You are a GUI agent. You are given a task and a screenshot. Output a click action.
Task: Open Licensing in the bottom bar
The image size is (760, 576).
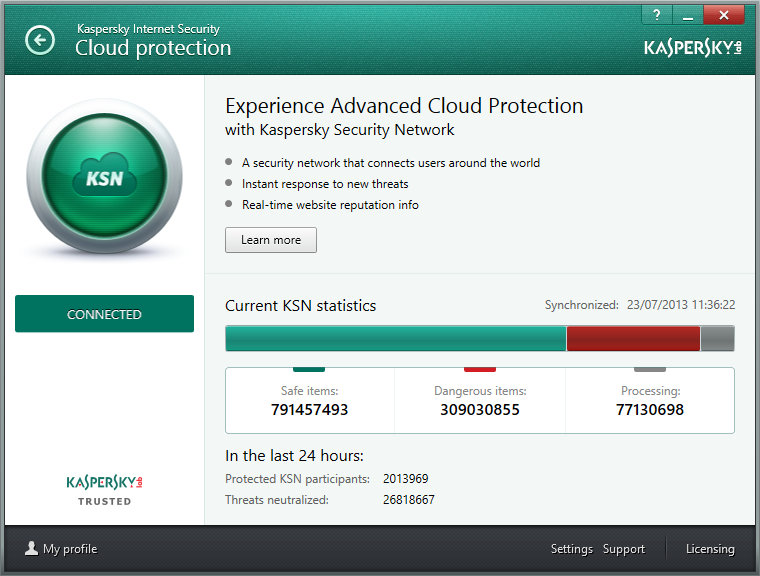click(x=710, y=549)
